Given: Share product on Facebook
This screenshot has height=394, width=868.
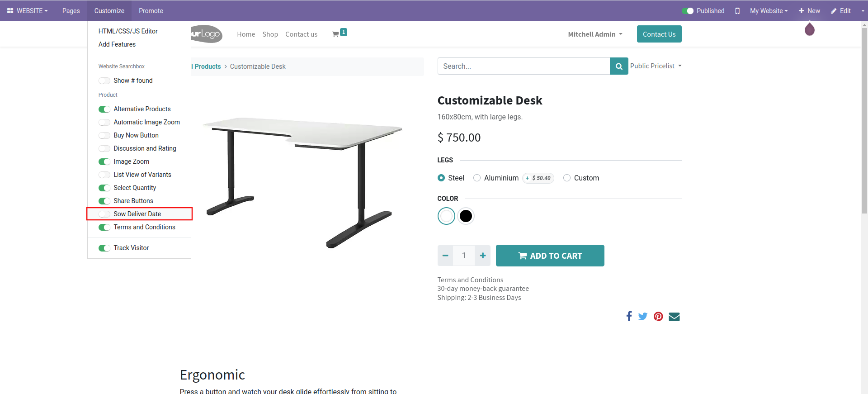Looking at the screenshot, I should tap(629, 316).
